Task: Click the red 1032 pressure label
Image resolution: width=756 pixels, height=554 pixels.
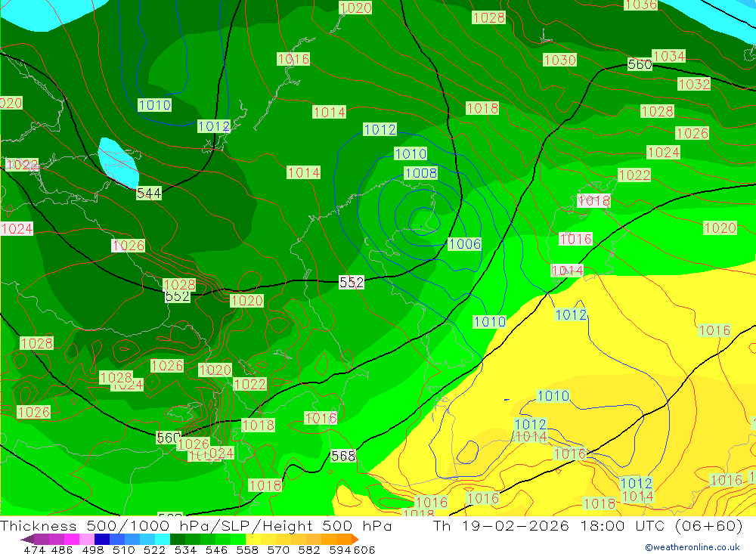Action: pos(694,85)
